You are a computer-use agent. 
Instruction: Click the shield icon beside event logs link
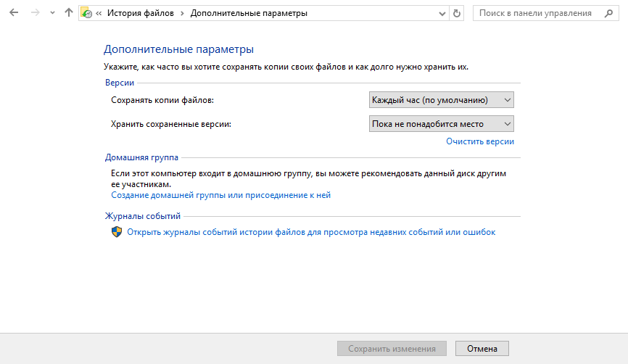117,232
